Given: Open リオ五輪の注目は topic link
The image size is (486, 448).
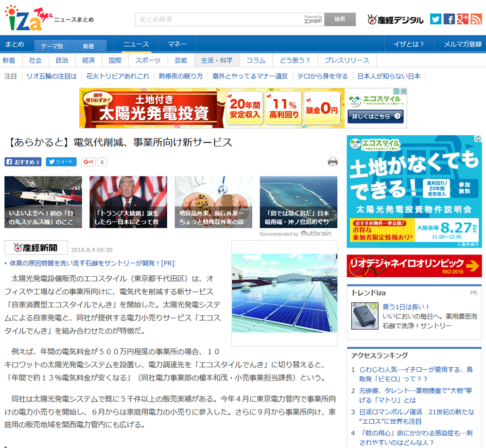Looking at the screenshot, I should [52, 76].
